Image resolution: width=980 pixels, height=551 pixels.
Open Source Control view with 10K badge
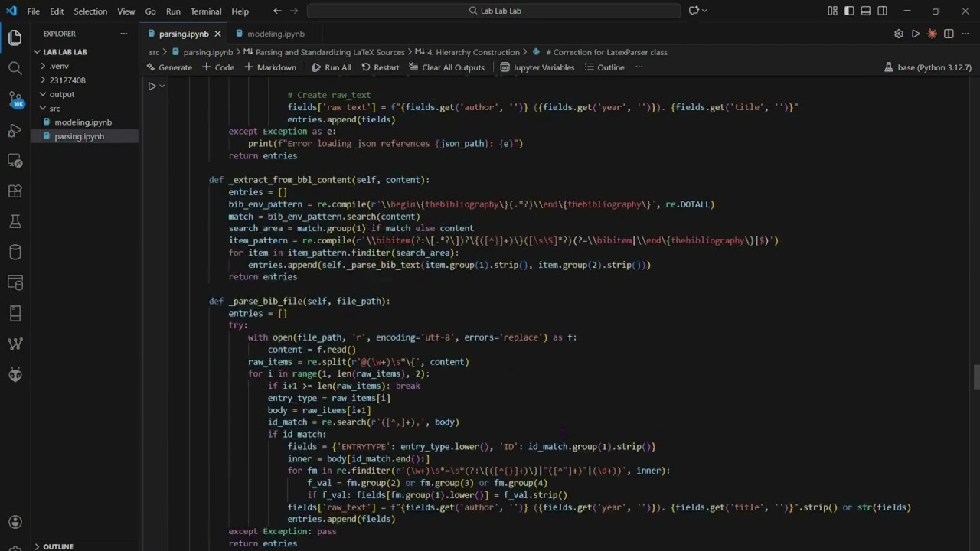[15, 99]
